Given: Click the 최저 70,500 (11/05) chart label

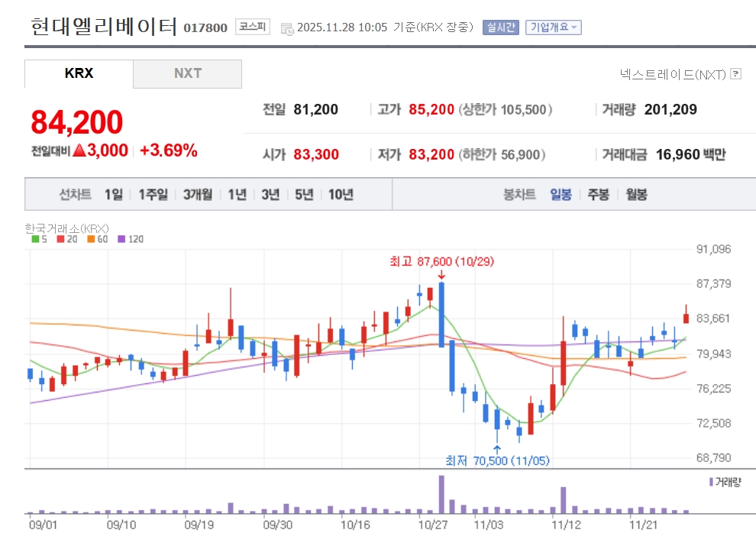Looking at the screenshot, I should click(x=497, y=460).
